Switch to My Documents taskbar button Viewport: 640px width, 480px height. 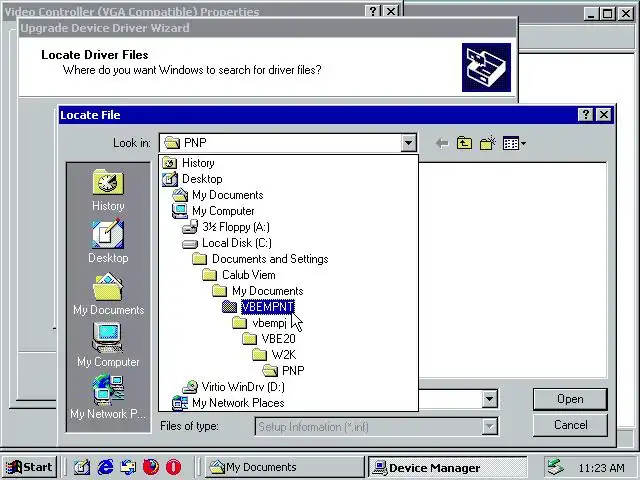(x=284, y=467)
